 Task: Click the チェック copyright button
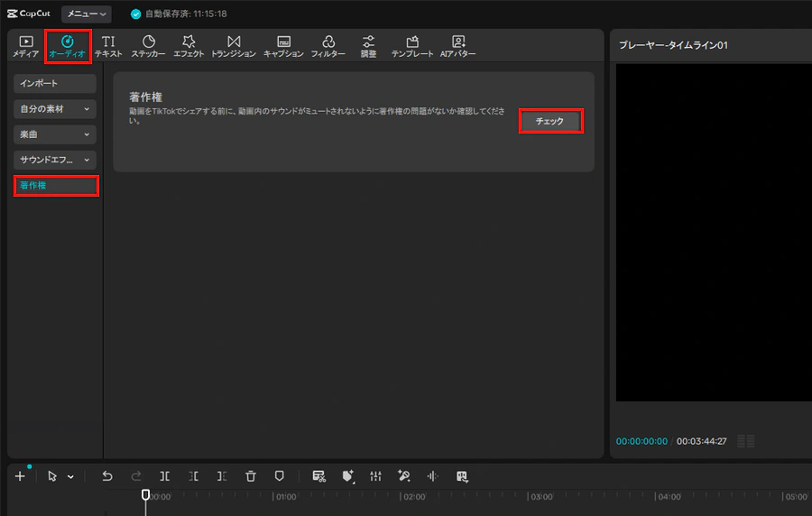coord(551,121)
